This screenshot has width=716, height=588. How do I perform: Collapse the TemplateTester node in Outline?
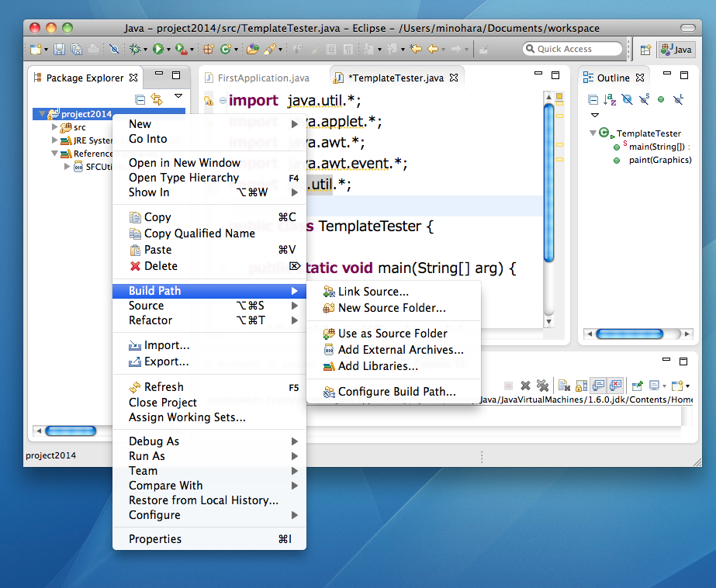[593, 133]
